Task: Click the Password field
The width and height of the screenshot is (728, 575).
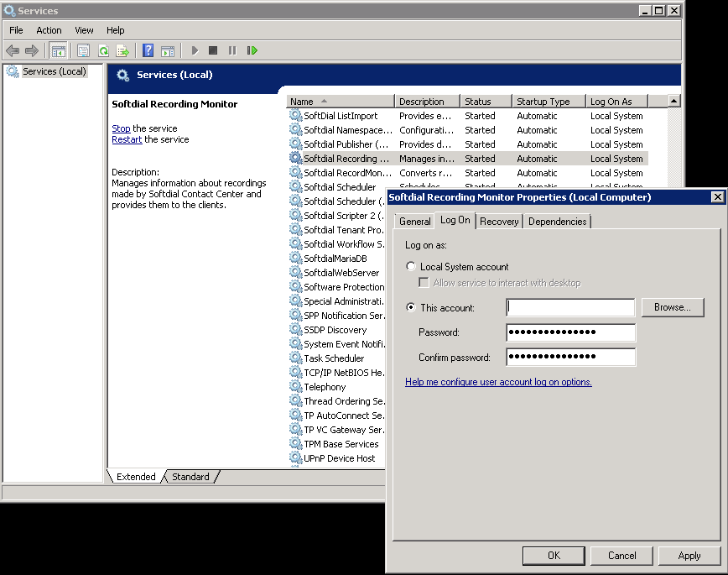Action: click(570, 332)
